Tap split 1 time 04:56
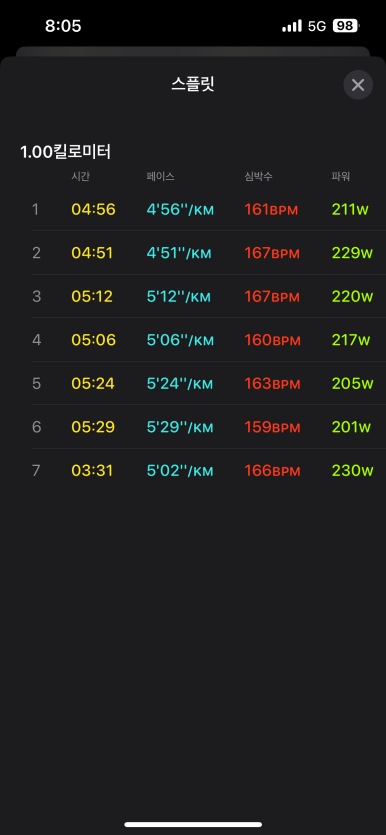Image resolution: width=386 pixels, height=835 pixels. [x=93, y=209]
